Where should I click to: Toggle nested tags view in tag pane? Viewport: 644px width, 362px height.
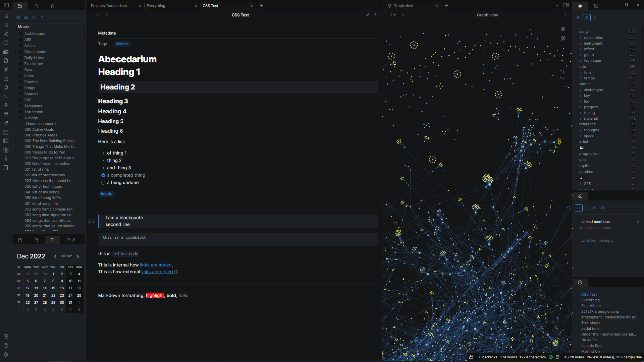[x=587, y=17]
